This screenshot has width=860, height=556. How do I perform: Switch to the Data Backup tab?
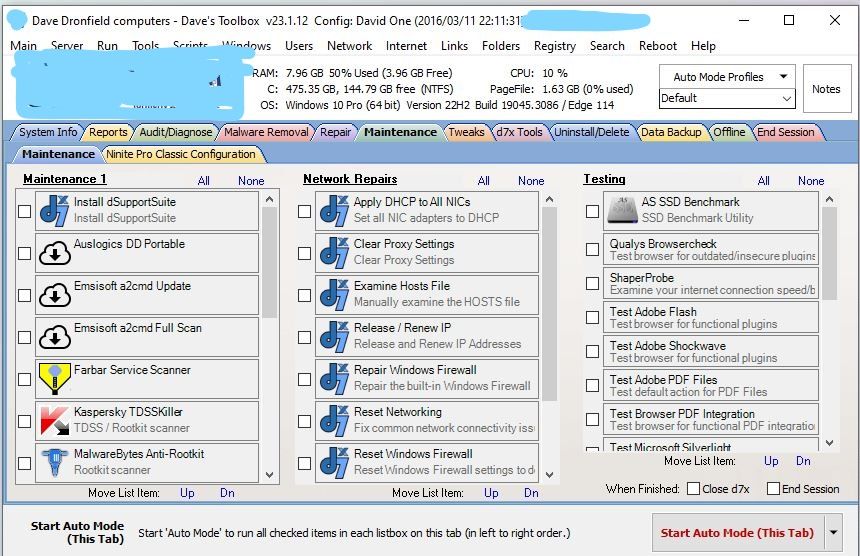(x=671, y=132)
